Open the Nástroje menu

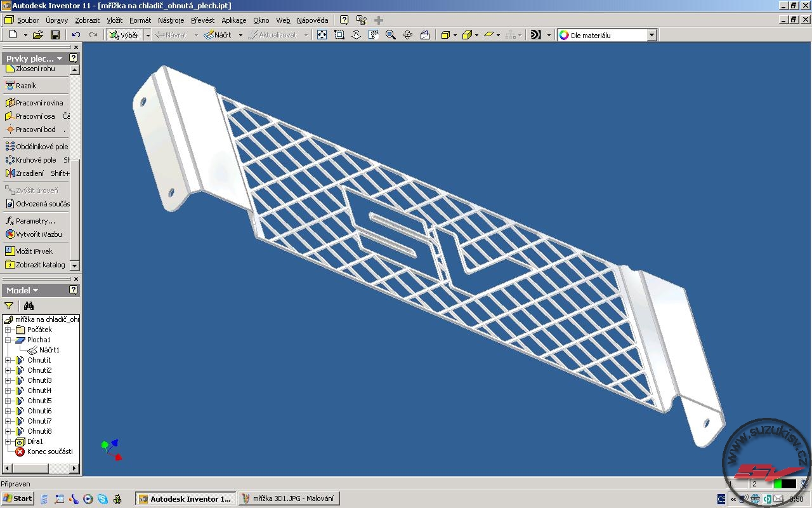(x=171, y=20)
